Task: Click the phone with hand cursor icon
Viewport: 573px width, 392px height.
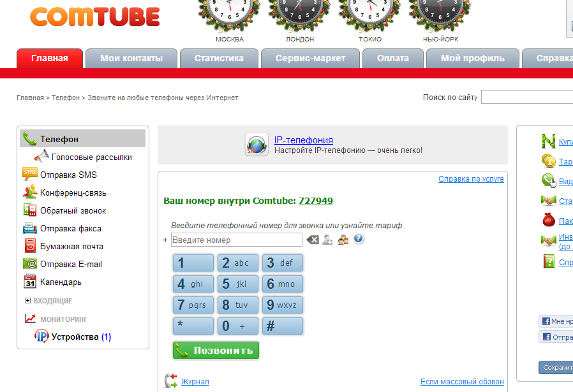Action: click(549, 180)
